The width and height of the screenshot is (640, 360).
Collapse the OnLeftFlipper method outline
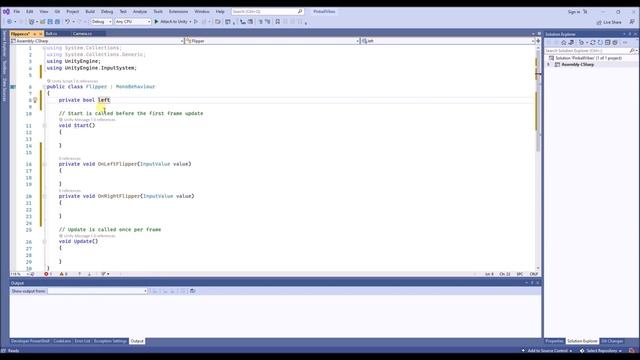[44, 164]
